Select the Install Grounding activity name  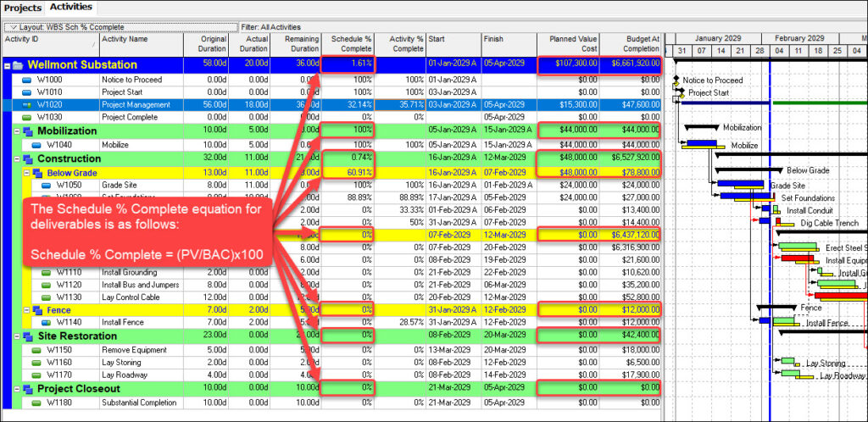click(130, 272)
